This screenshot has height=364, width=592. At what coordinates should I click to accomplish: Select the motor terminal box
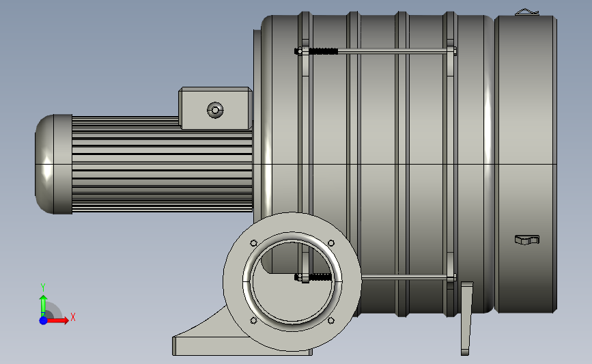pyautogui.click(x=215, y=108)
